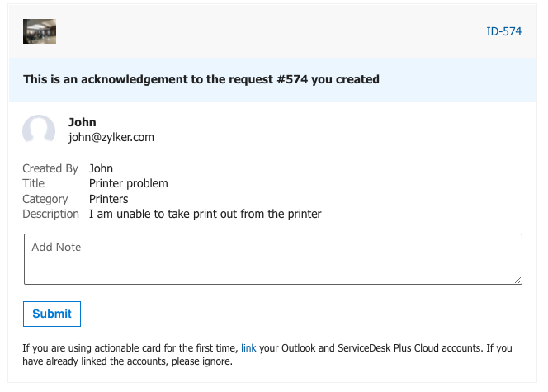Click the Created By field label
This screenshot has height=392, width=548.
50,168
